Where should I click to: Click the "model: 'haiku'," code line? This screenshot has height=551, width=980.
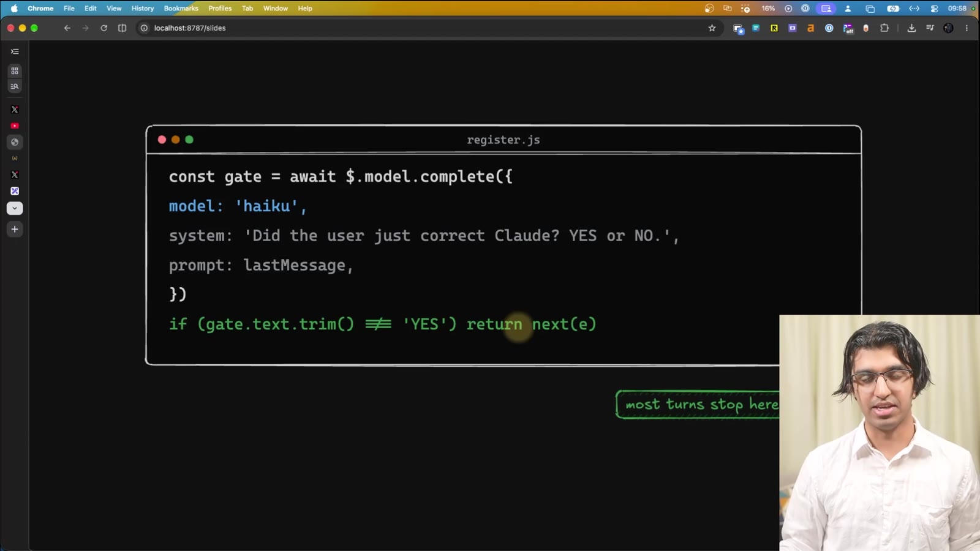[238, 206]
